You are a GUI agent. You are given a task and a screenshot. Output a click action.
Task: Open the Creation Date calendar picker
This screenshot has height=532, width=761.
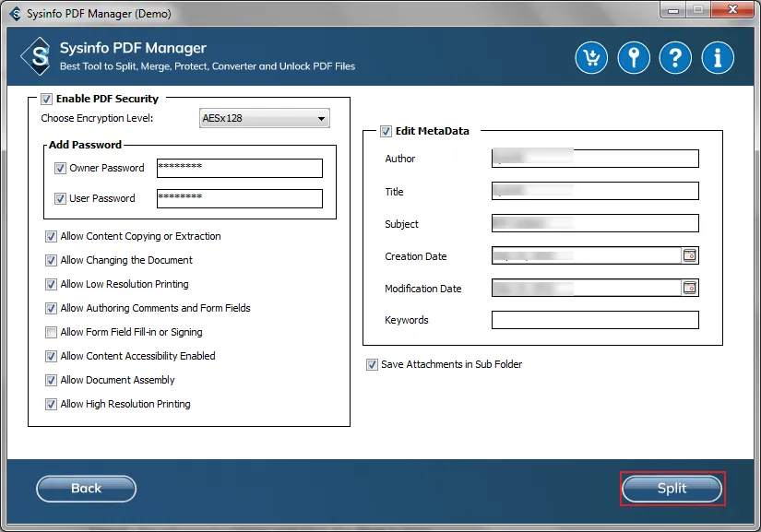(689, 255)
